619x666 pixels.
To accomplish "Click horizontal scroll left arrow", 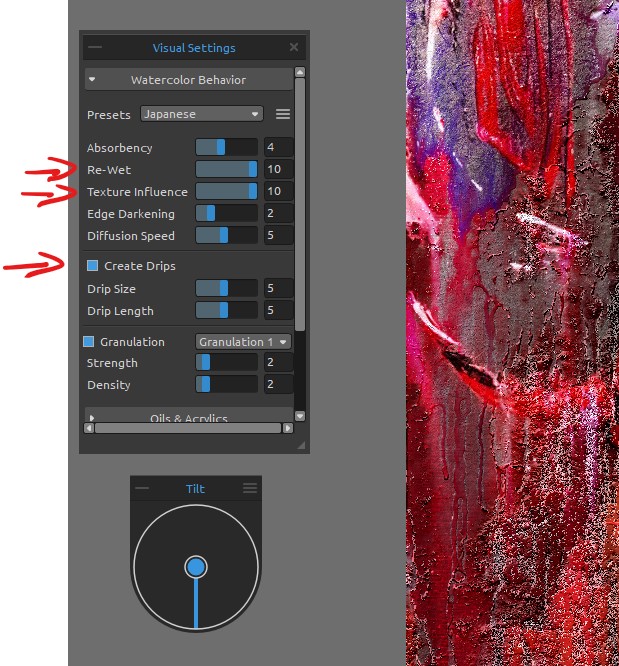I will (x=89, y=428).
